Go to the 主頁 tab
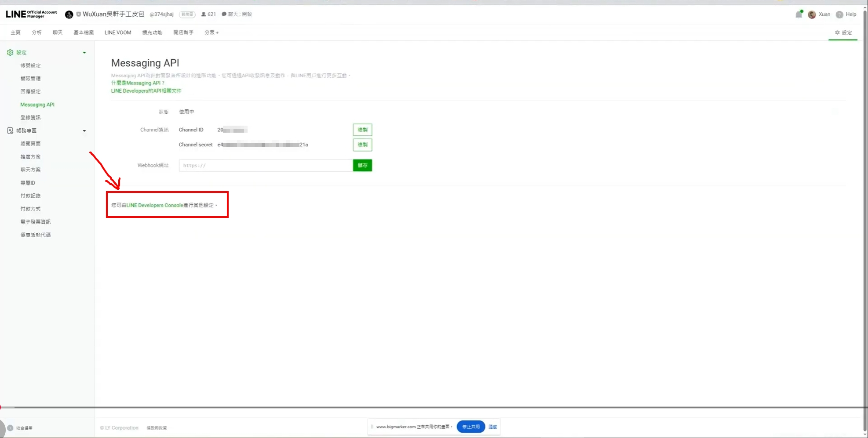Viewport: 868px width, 438px height. [15, 33]
